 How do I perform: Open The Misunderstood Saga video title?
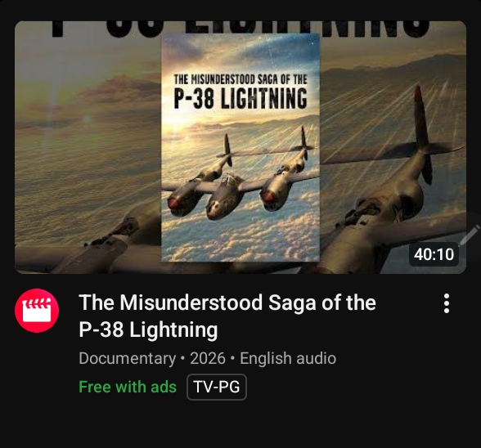coord(227,316)
